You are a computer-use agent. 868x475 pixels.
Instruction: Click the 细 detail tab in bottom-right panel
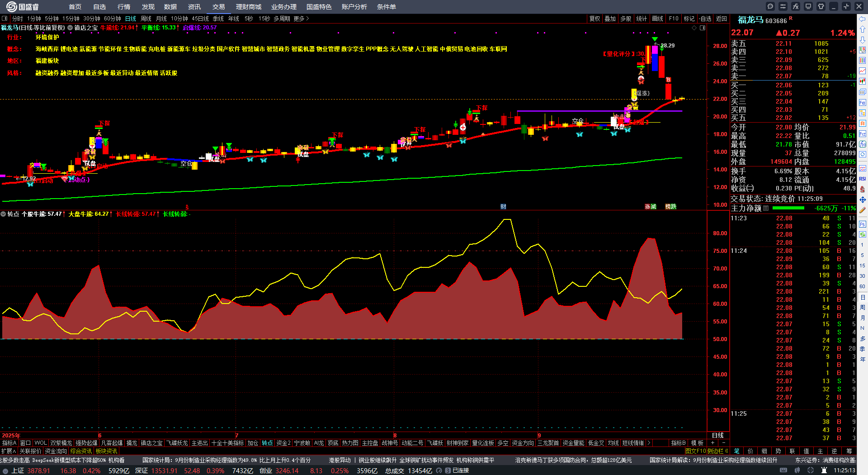click(764, 451)
